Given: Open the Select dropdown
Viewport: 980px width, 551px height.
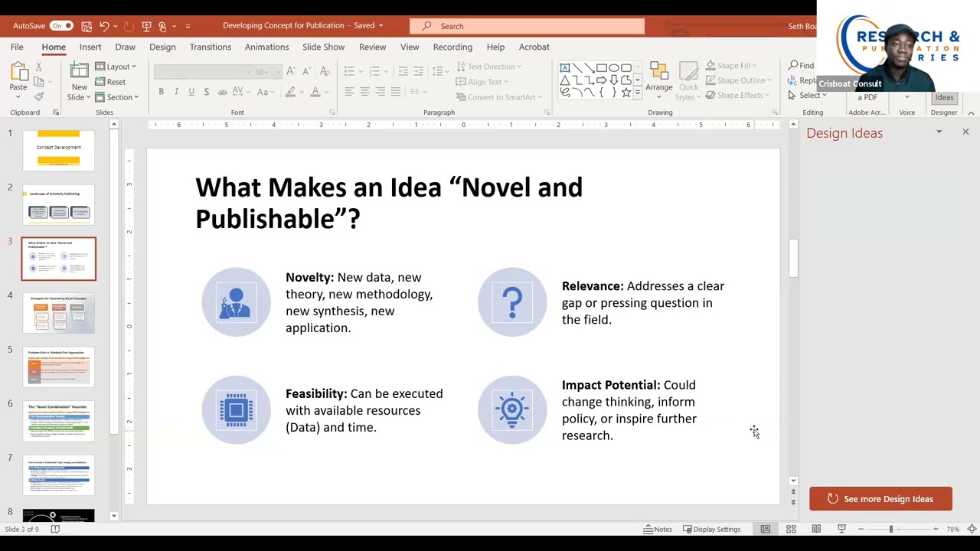Looking at the screenshot, I should (808, 96).
